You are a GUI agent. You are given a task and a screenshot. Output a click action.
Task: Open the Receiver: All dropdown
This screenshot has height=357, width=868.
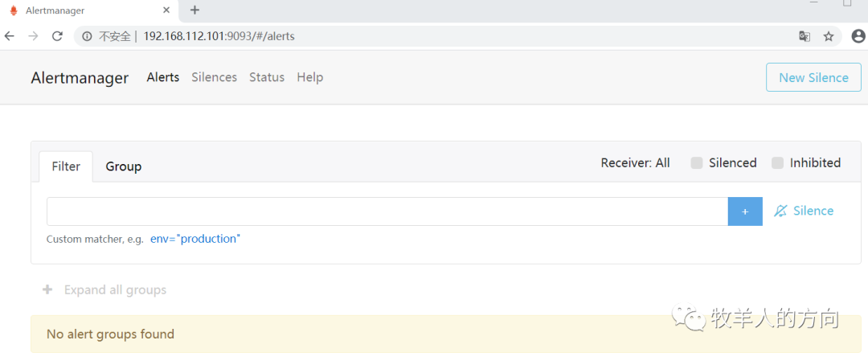click(x=636, y=162)
